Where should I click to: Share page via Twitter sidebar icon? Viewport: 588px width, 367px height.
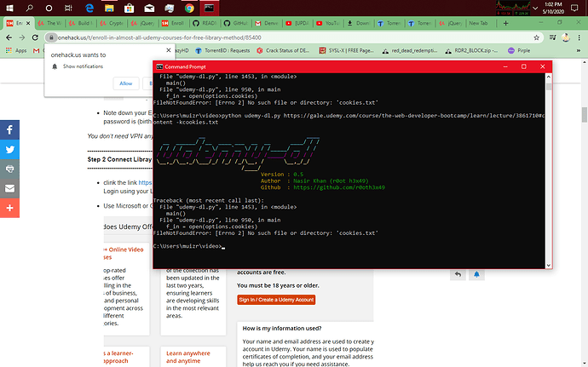(9, 150)
